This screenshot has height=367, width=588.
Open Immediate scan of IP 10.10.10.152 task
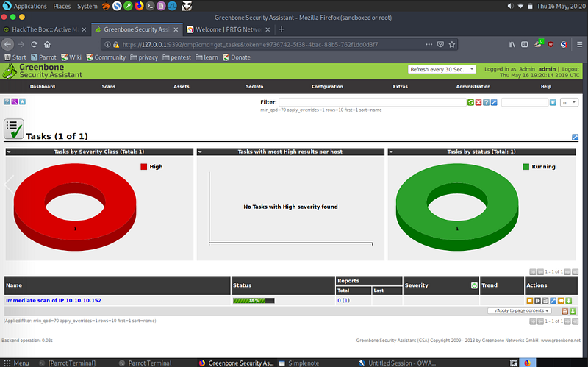point(54,301)
